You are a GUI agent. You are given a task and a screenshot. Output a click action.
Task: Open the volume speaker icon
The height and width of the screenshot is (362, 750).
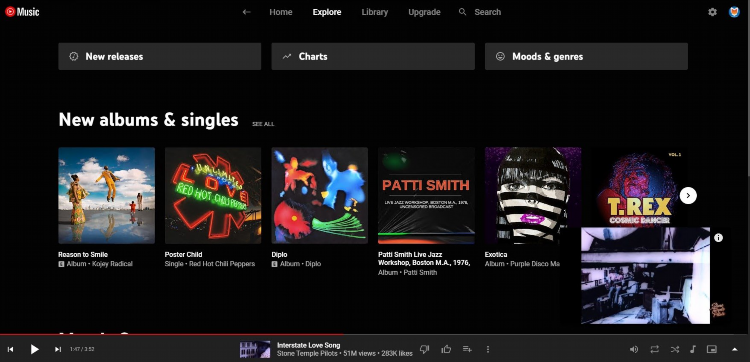(634, 349)
